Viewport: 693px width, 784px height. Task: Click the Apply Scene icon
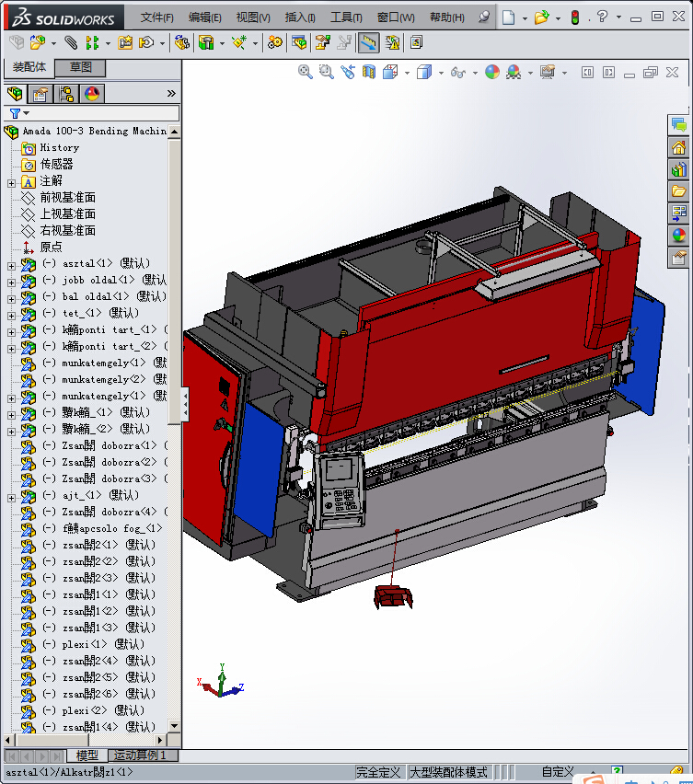pos(514,72)
